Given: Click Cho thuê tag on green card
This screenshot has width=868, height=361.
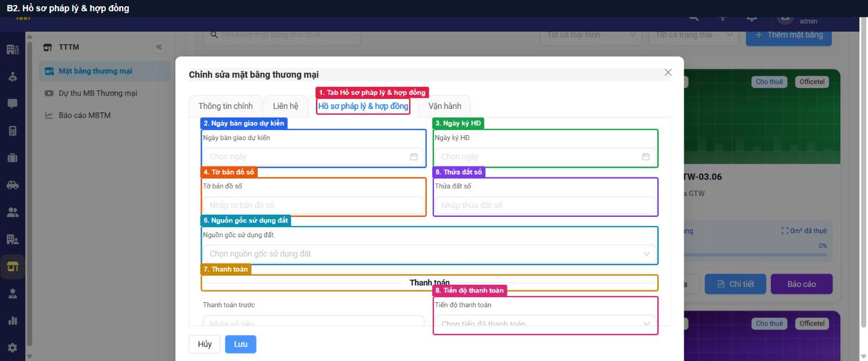Looking at the screenshot, I should tap(770, 82).
